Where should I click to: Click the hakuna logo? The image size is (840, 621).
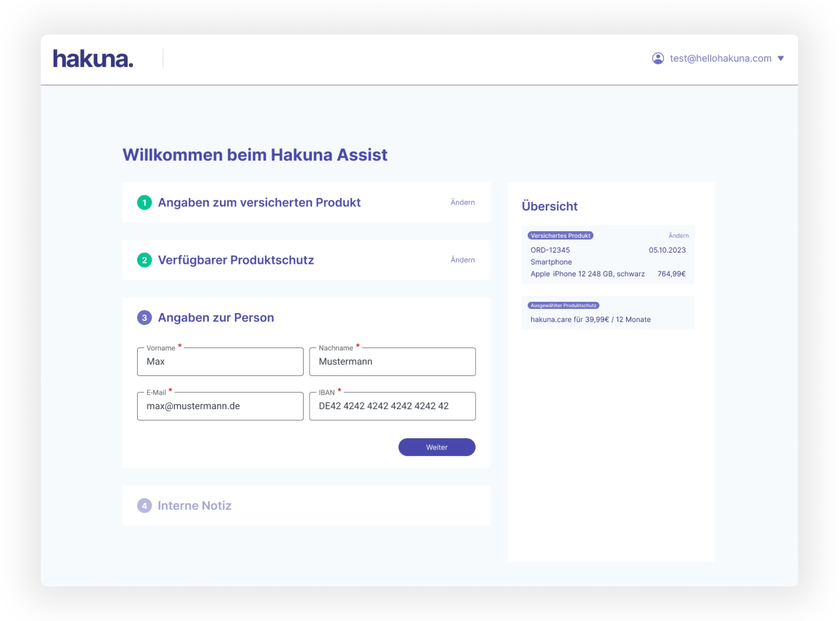[93, 59]
